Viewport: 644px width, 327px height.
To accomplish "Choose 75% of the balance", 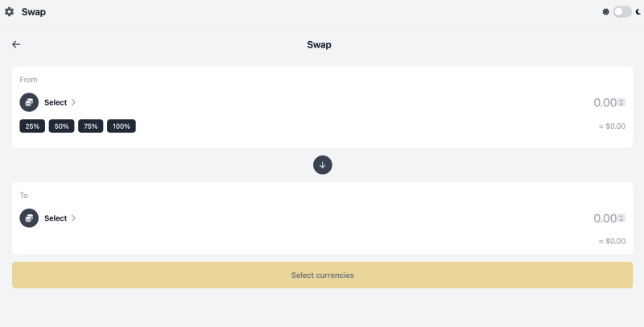I will click(x=90, y=126).
